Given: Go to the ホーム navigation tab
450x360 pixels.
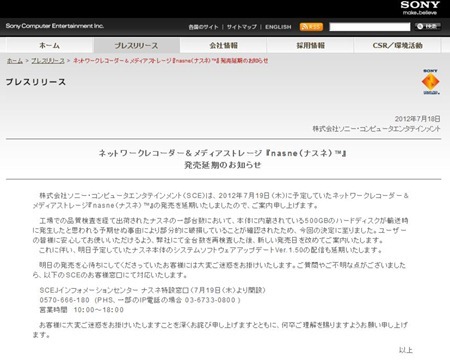Looking at the screenshot, I should coord(50,45).
